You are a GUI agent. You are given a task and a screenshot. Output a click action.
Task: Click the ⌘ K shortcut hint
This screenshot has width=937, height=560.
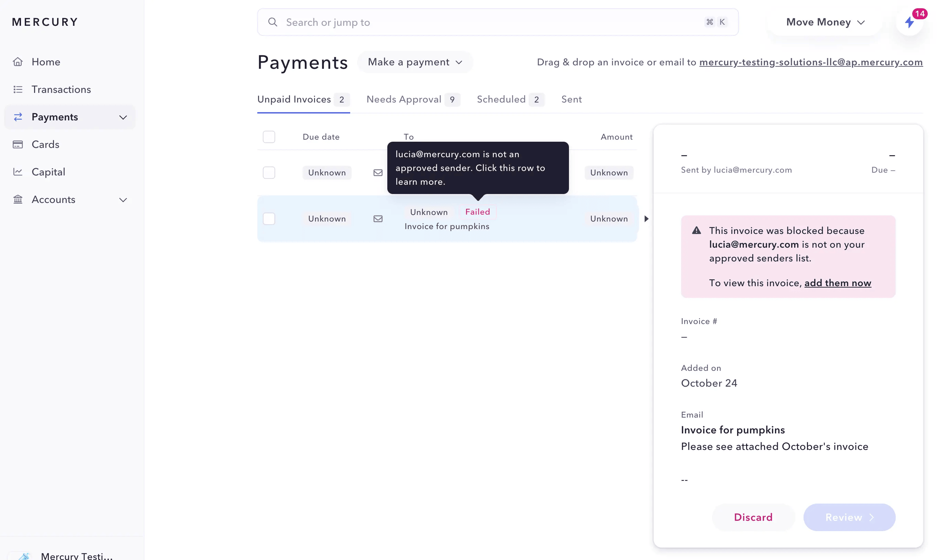[x=715, y=22]
